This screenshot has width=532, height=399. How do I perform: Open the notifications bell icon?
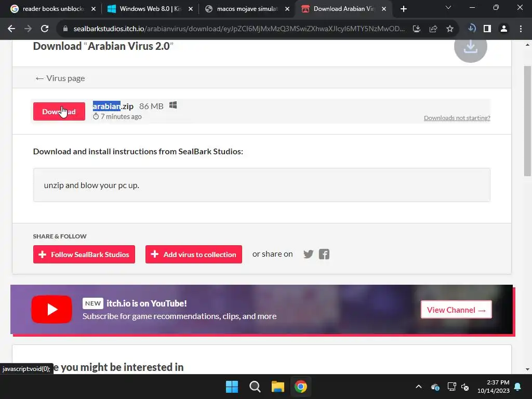tap(518, 387)
